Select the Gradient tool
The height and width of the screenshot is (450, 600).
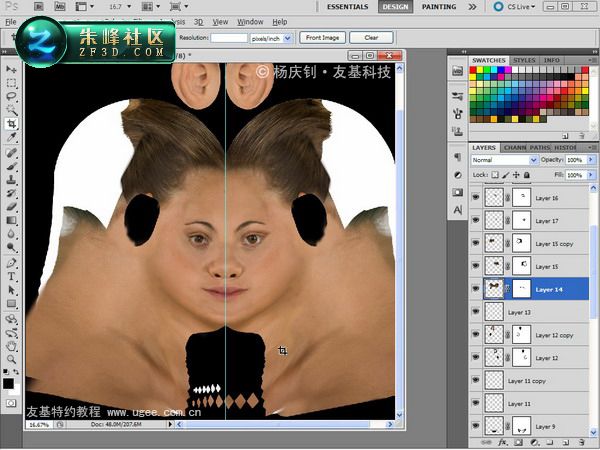pyautogui.click(x=11, y=221)
